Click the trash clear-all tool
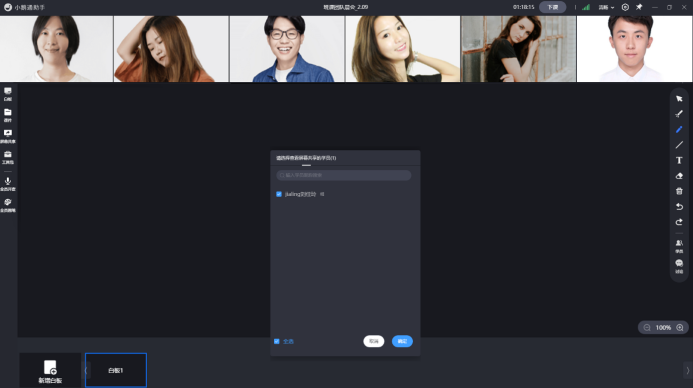 tap(679, 191)
